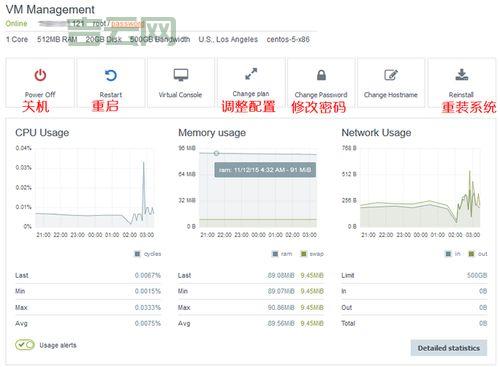Toggle the in legend swatch
This screenshot has height=367, width=500.
(x=448, y=254)
